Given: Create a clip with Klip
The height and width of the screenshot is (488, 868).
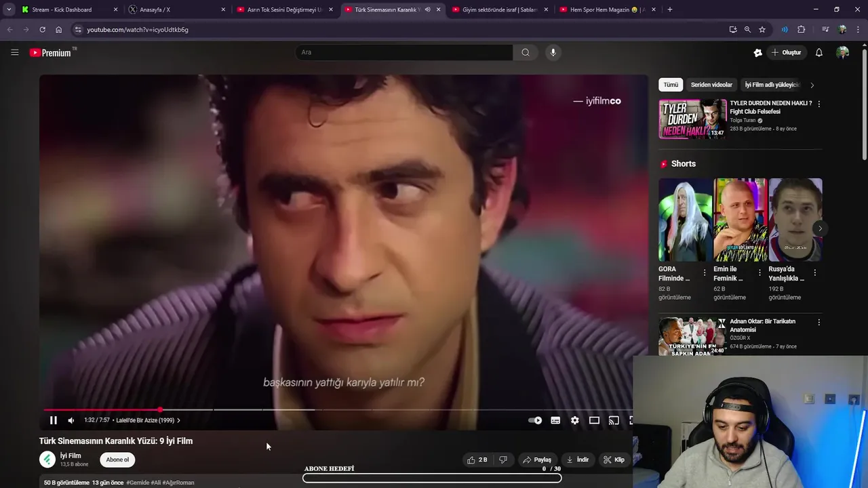Looking at the screenshot, I should point(614,460).
